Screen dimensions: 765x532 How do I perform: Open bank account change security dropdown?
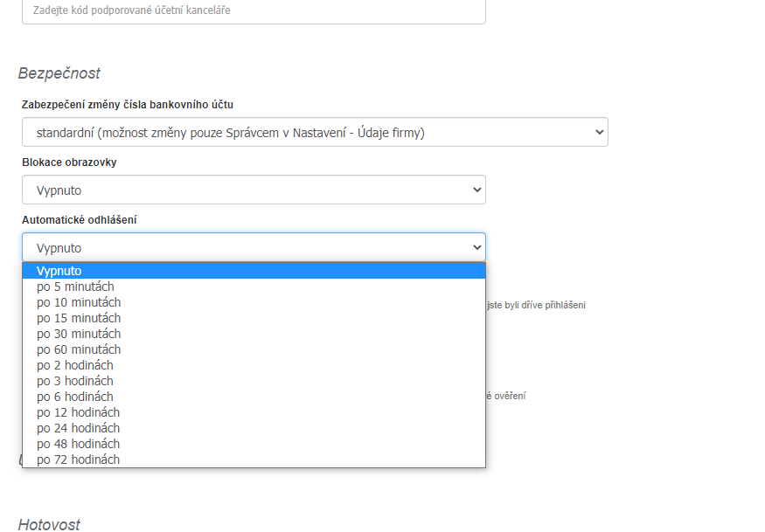tap(315, 132)
